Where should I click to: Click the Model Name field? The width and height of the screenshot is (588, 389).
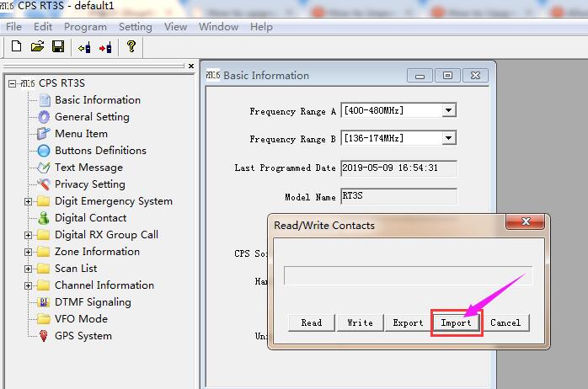click(x=398, y=196)
